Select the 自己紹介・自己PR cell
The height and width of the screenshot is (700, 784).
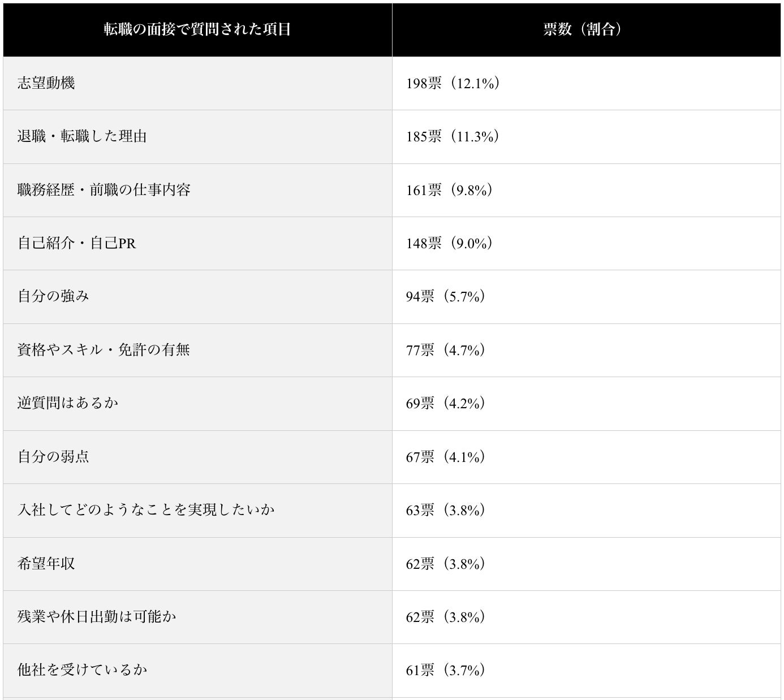pyautogui.click(x=77, y=243)
